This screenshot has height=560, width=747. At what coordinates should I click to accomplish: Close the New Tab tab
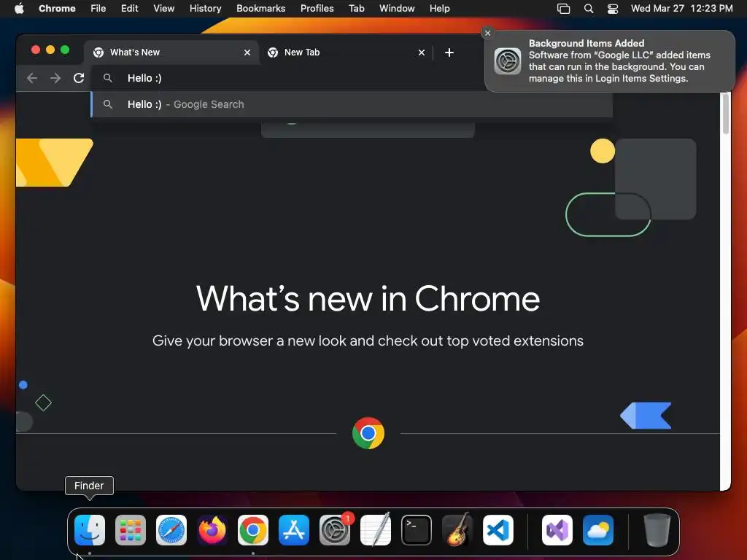[421, 52]
